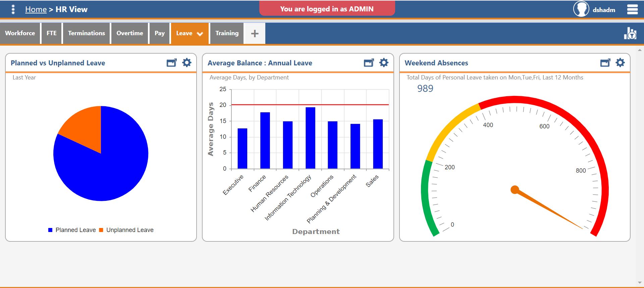Open settings gear for Average Balance widget
Screen dimensions: 644x288
coord(384,63)
